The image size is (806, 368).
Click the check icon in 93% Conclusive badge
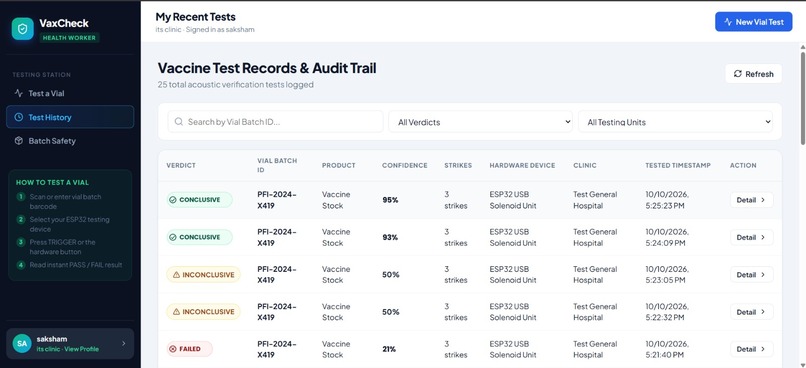[x=173, y=237]
